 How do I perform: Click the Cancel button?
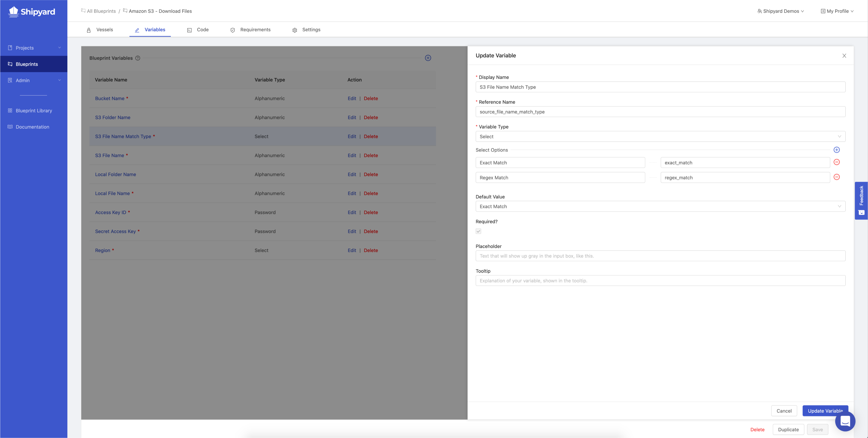[784, 411]
